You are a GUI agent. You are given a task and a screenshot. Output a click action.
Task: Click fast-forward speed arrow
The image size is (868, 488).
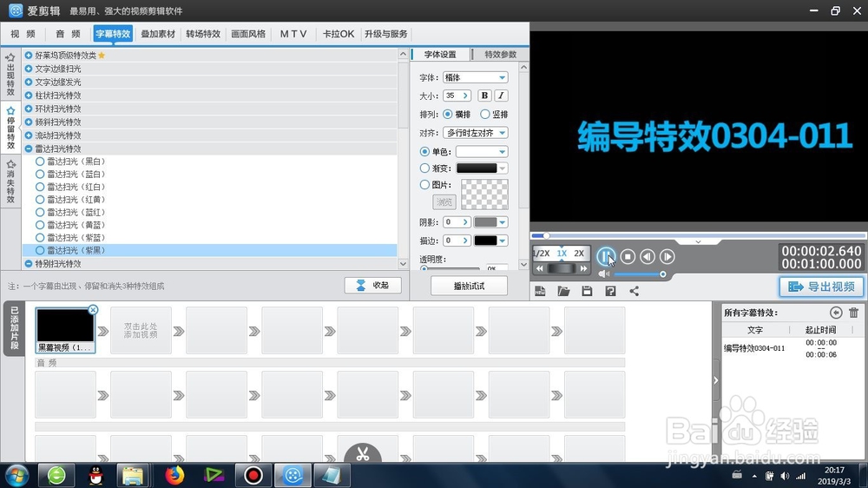[x=583, y=268]
